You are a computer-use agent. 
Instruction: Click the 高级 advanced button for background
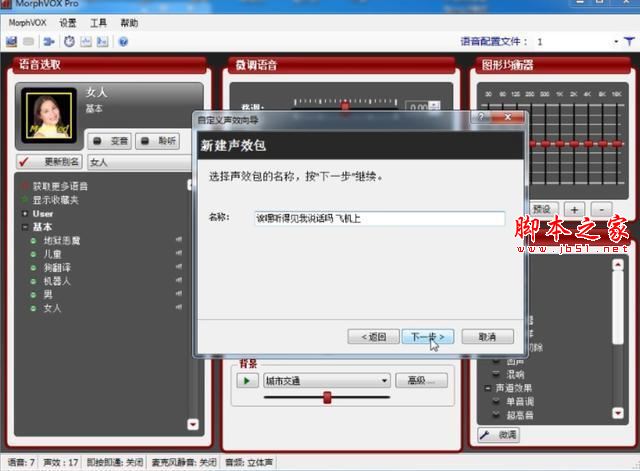point(421,380)
